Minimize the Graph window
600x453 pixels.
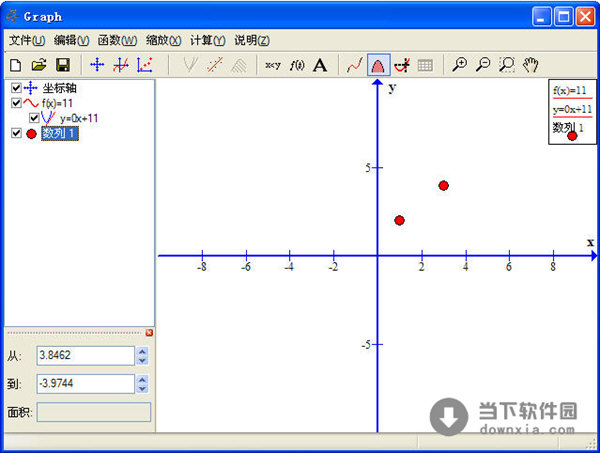(541, 16)
